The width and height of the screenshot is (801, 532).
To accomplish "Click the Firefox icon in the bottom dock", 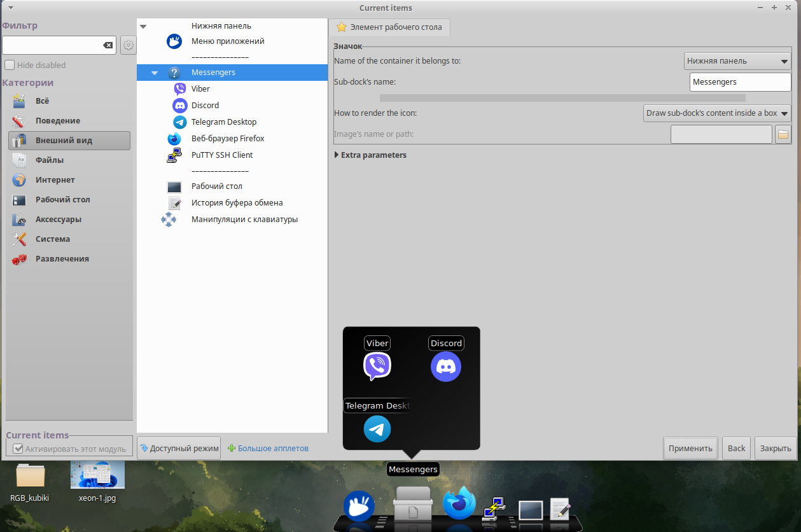I will (x=459, y=504).
